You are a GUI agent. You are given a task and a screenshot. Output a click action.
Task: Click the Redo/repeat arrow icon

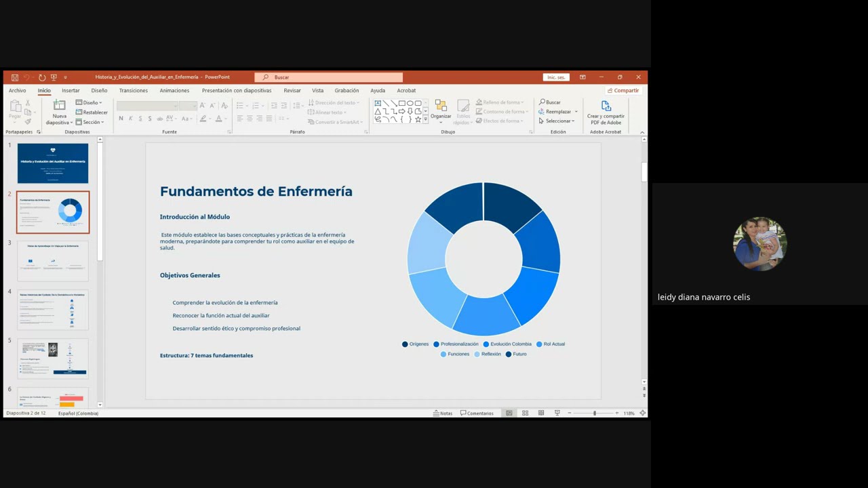(42, 77)
